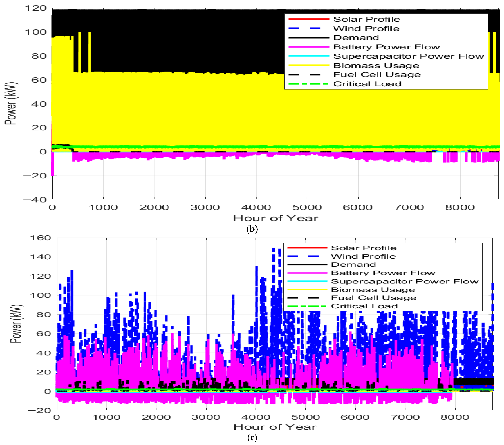Click Critical Load label in bottom chart legend
The image size is (504, 445).
pyautogui.click(x=364, y=306)
